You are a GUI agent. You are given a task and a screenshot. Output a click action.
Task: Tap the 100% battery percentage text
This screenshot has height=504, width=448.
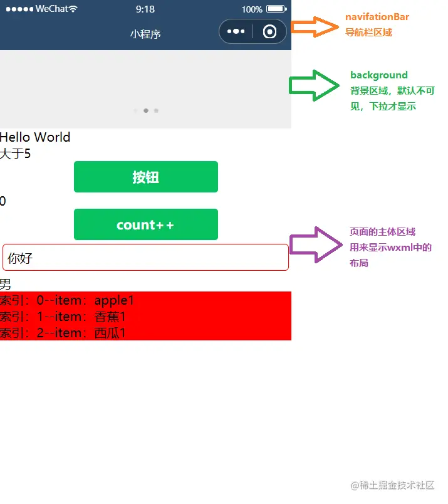(252, 9)
